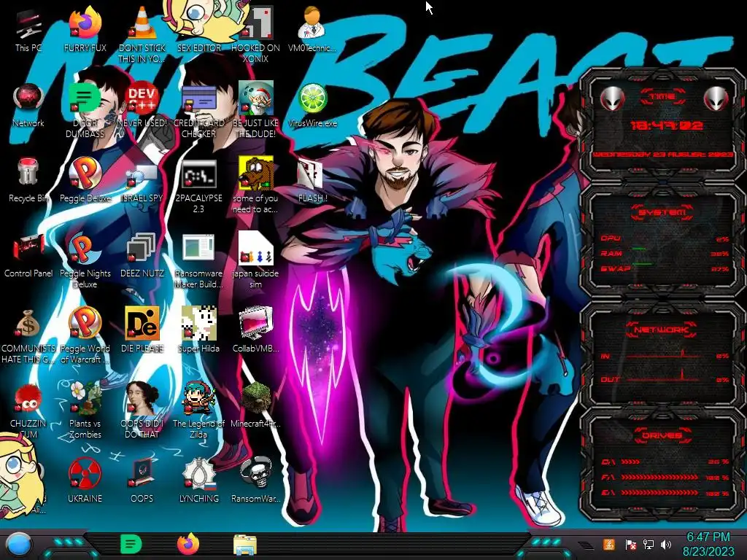Select the LYNCHING desktop icon
This screenshot has height=560, width=747.
tap(198, 481)
